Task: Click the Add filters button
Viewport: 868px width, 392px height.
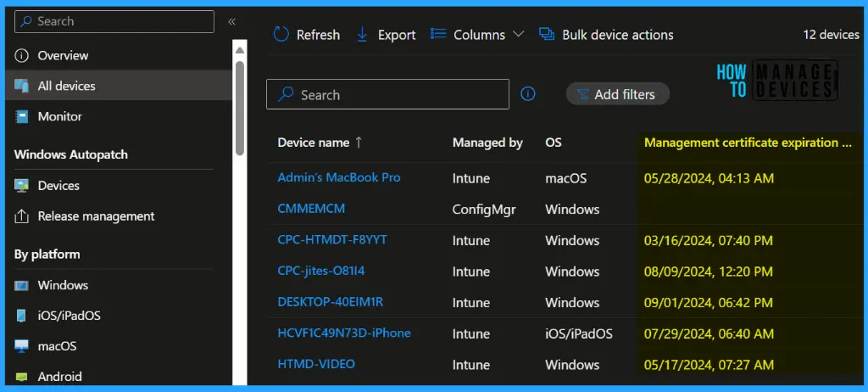Action: (x=618, y=94)
